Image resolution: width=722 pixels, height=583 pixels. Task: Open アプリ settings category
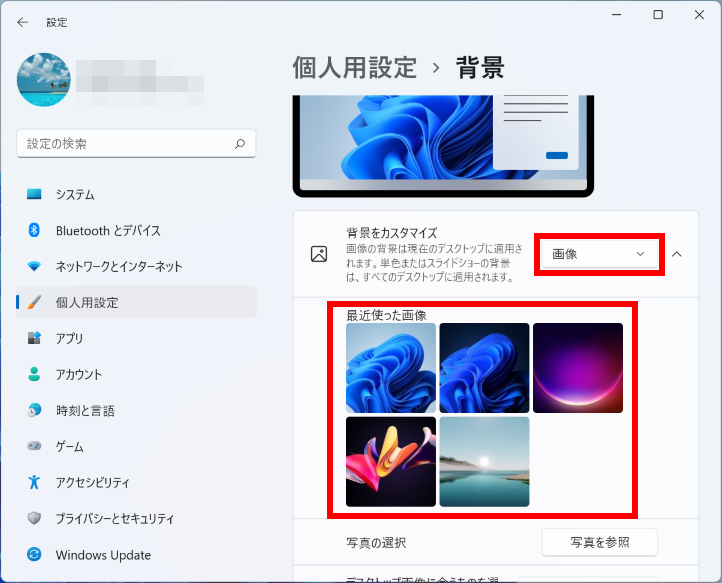(x=136, y=338)
